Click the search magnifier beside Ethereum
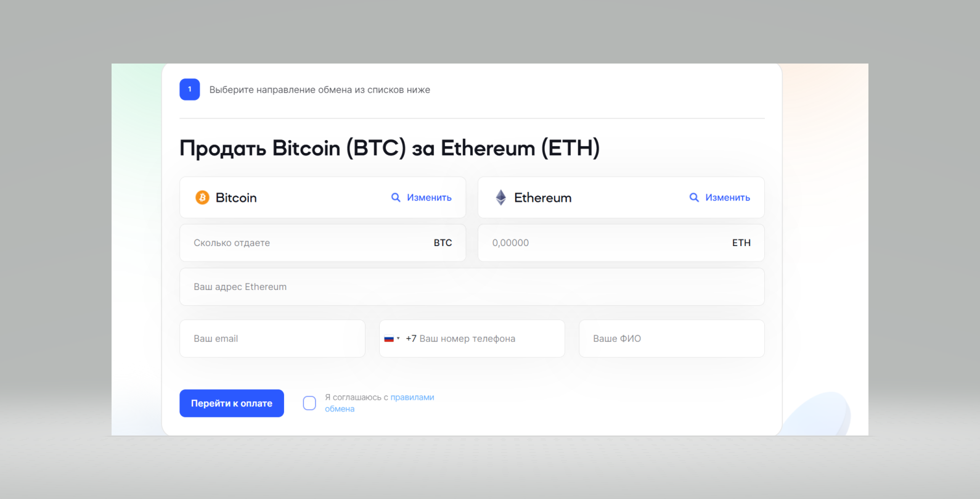The height and width of the screenshot is (499, 980). pos(694,197)
